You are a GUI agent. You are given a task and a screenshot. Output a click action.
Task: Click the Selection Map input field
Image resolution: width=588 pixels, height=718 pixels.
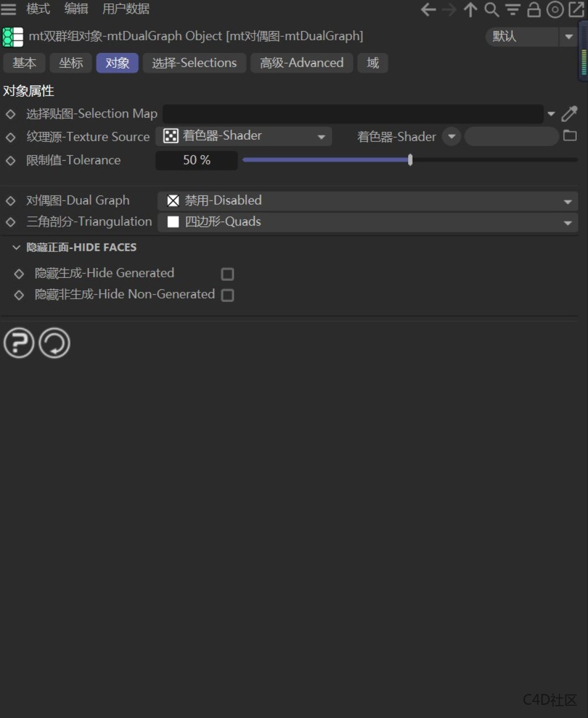coord(353,114)
